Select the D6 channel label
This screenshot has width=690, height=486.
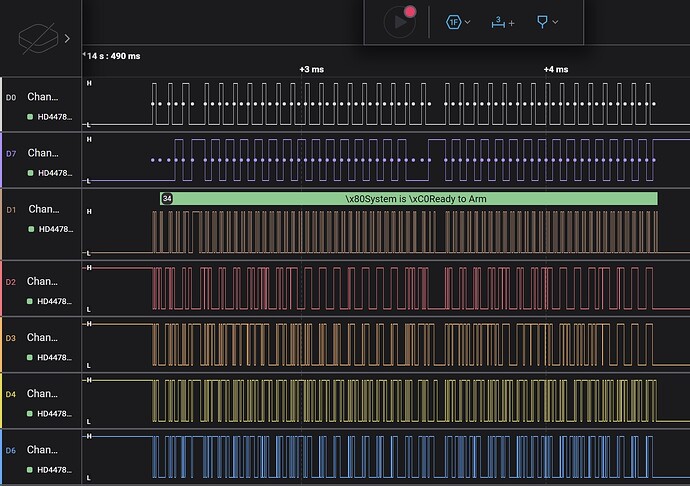point(11,450)
